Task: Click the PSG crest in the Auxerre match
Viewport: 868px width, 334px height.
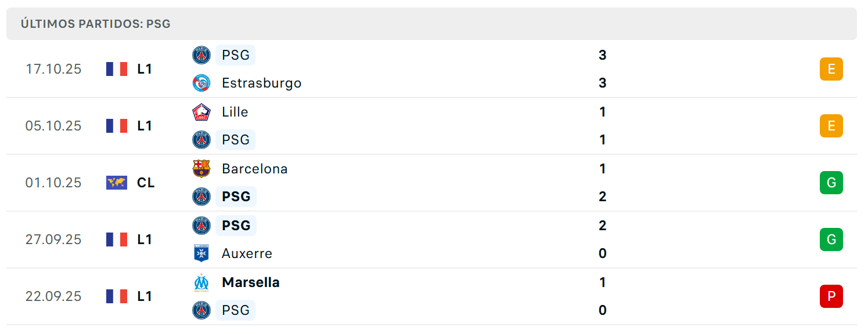Action: point(201,226)
